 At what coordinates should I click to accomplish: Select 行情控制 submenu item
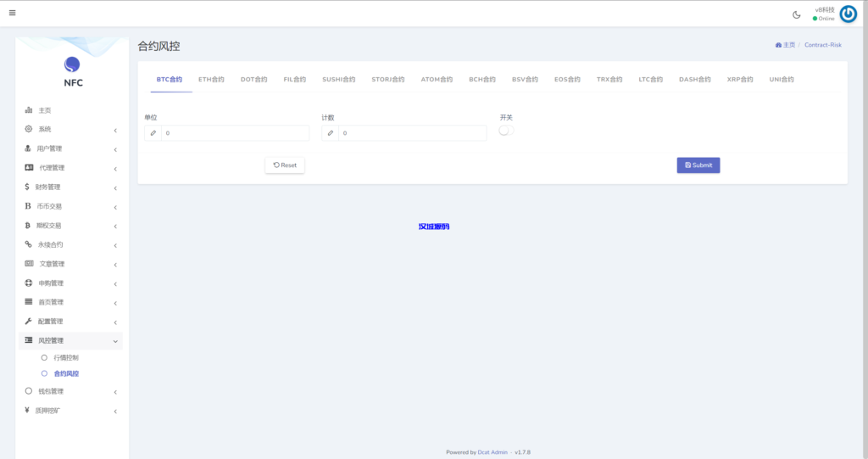tap(66, 358)
